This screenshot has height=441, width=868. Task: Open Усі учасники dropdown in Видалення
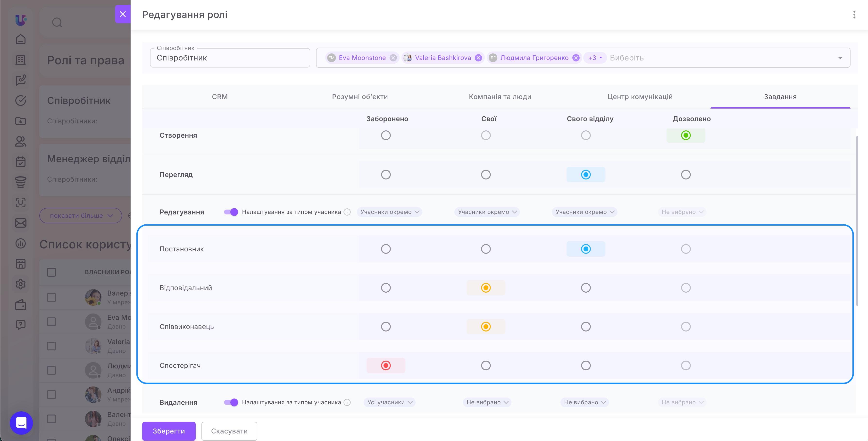390,402
